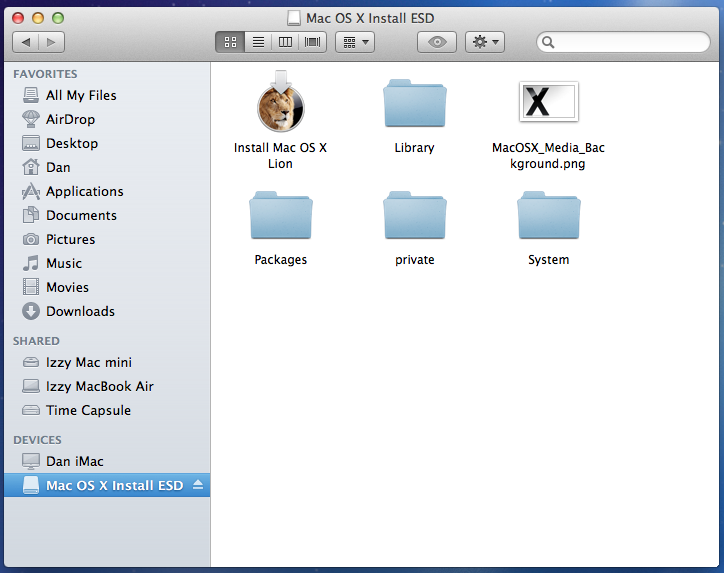
Task: Click the title bar volume proxy icon
Action: (293, 18)
